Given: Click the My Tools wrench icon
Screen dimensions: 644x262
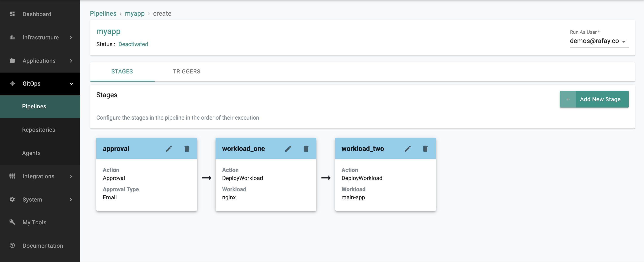Looking at the screenshot, I should click(12, 222).
